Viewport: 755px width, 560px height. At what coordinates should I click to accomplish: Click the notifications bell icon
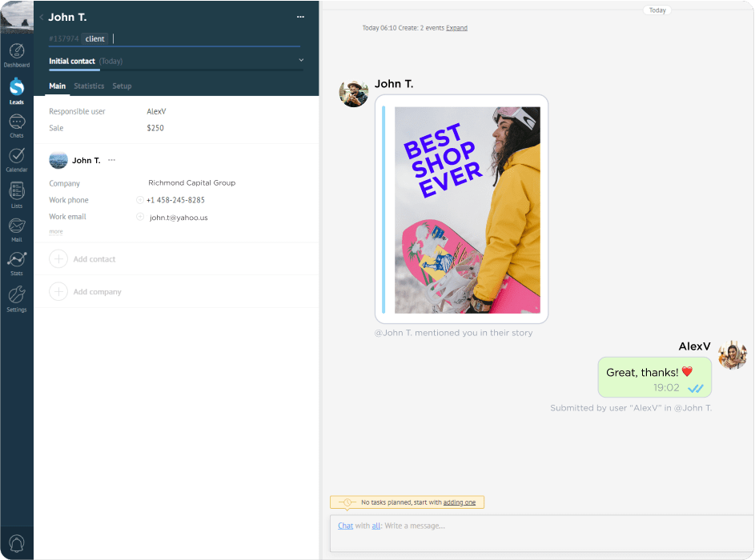tap(16, 543)
